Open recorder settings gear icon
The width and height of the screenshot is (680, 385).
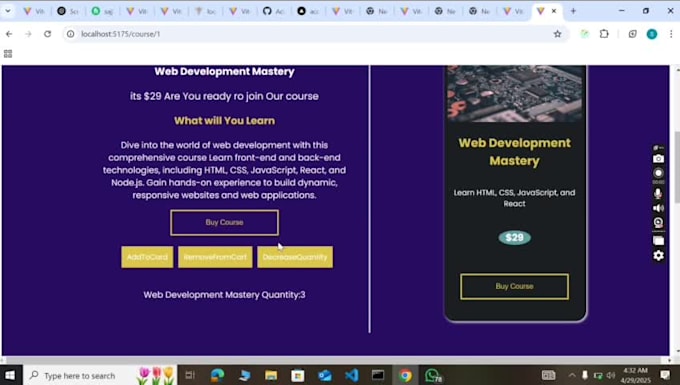[x=658, y=255]
